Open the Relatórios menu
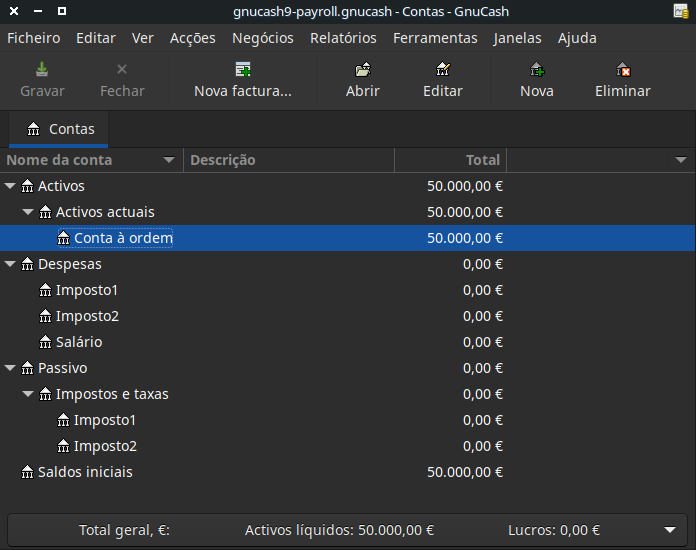Image resolution: width=696 pixels, height=550 pixels. [343, 38]
